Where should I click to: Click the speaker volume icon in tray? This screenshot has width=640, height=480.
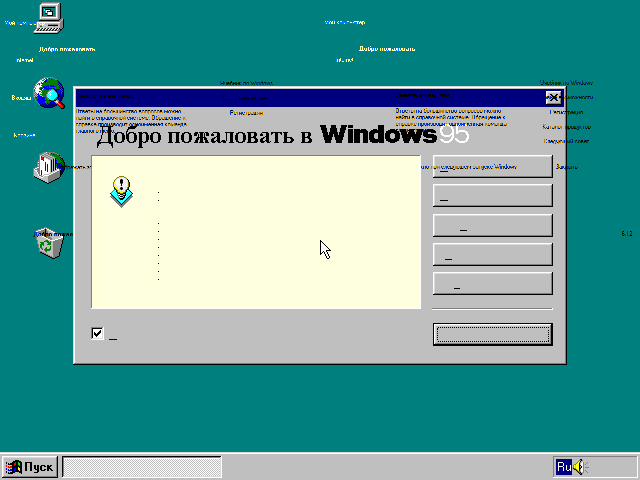coord(581,466)
